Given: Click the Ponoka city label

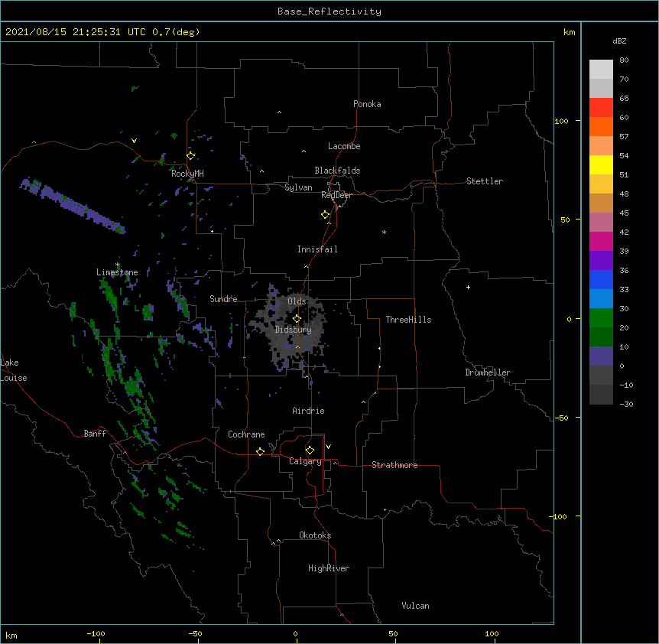Looking at the screenshot, I should [367, 104].
